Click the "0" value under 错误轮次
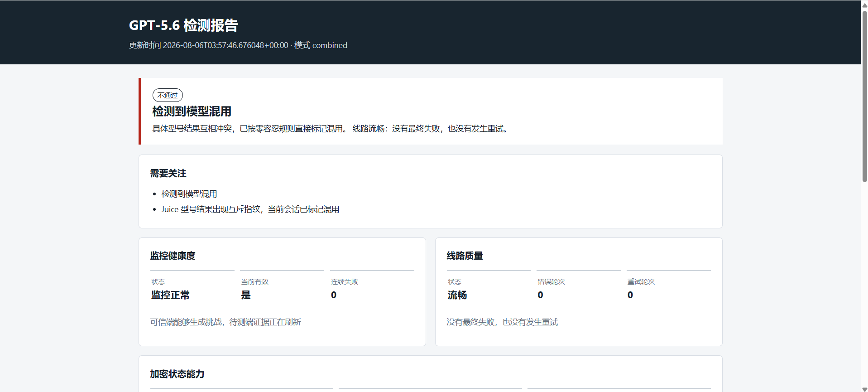868x392 pixels. click(x=541, y=295)
